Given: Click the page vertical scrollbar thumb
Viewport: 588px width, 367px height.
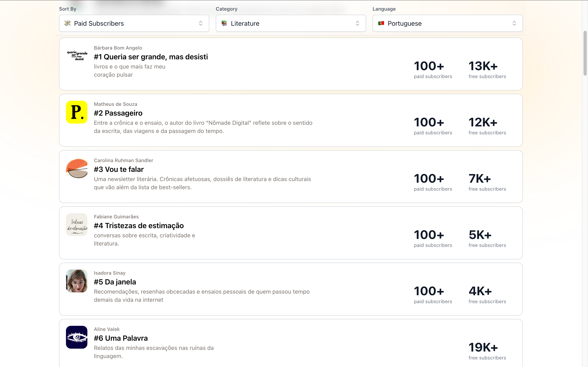Looking at the screenshot, I should point(585,53).
